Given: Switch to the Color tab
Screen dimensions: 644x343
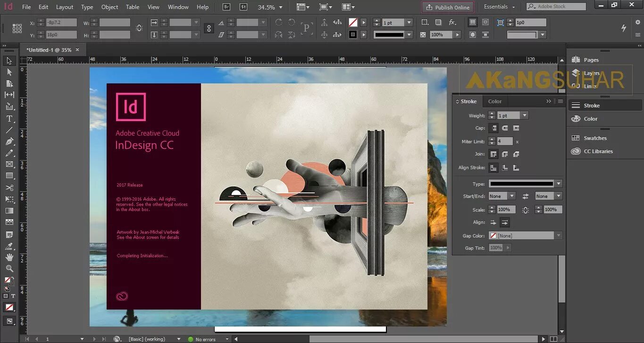Looking at the screenshot, I should click(x=495, y=101).
